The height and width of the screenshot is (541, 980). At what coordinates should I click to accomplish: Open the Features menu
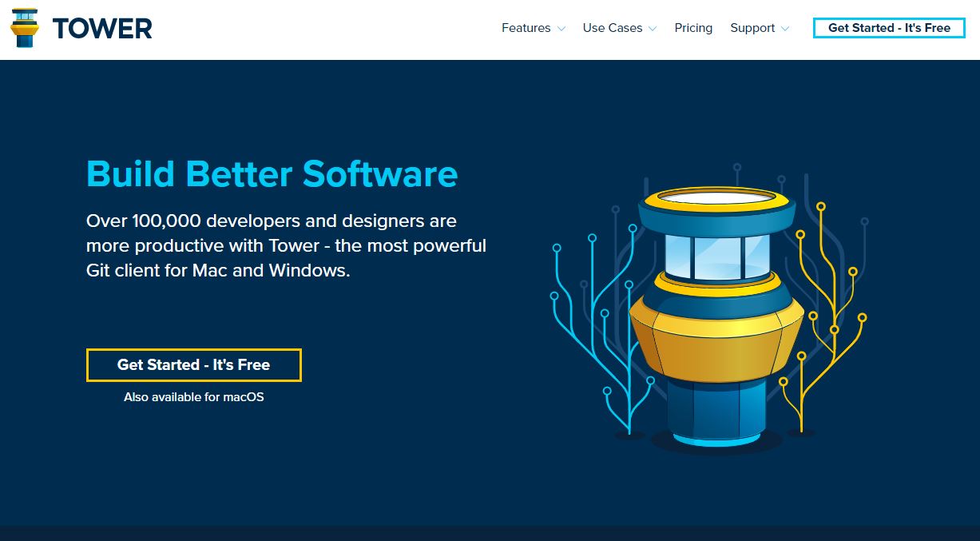tap(526, 28)
